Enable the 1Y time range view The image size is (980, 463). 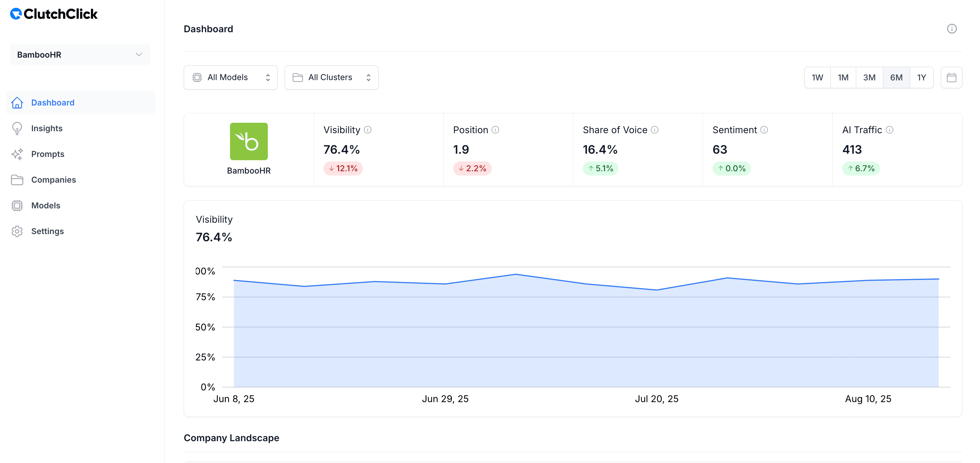(922, 77)
